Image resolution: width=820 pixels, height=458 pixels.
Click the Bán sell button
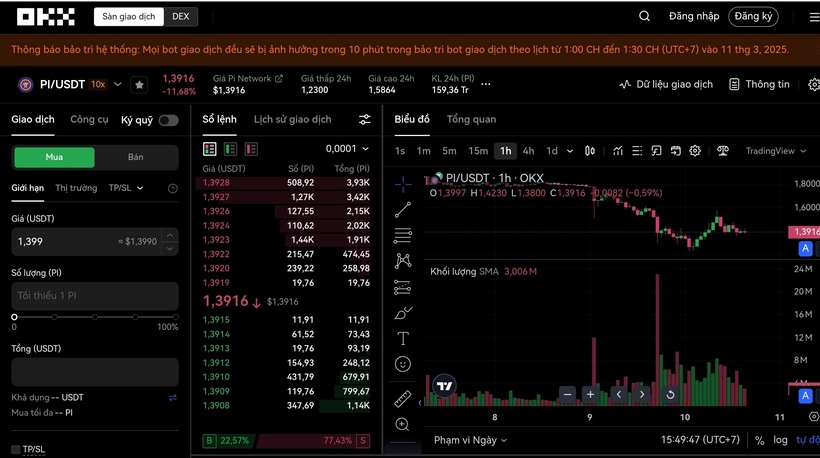pyautogui.click(x=136, y=157)
